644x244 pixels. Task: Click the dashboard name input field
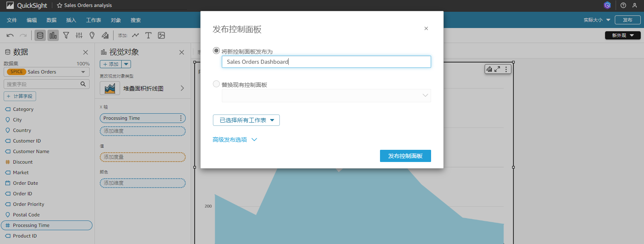tap(326, 62)
